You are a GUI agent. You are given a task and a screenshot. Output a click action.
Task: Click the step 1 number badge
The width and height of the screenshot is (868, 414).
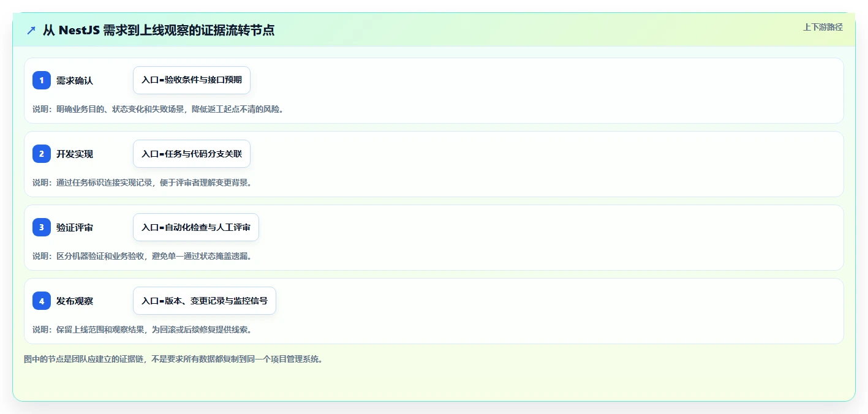point(42,80)
